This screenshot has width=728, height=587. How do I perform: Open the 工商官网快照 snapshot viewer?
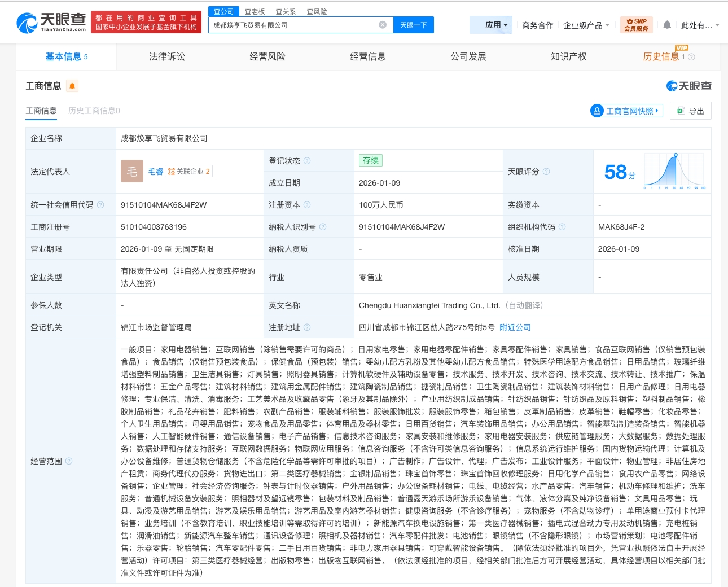pos(626,111)
